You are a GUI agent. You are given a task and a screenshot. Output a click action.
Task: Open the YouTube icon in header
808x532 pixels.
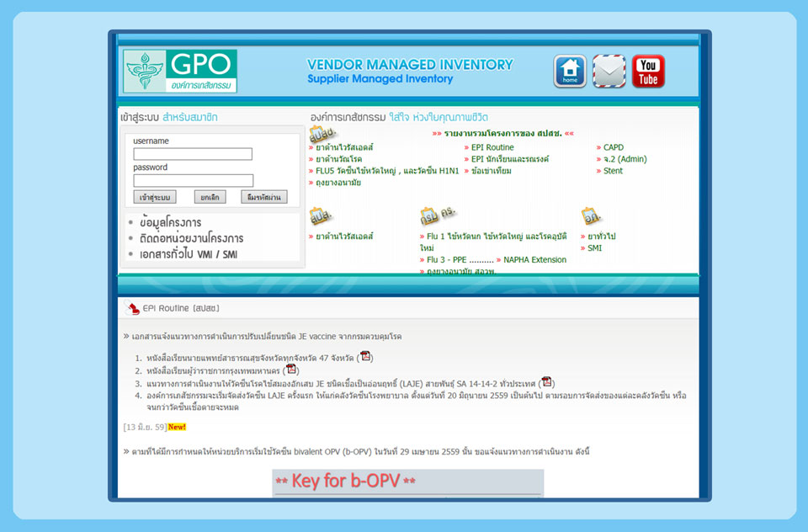coord(648,72)
